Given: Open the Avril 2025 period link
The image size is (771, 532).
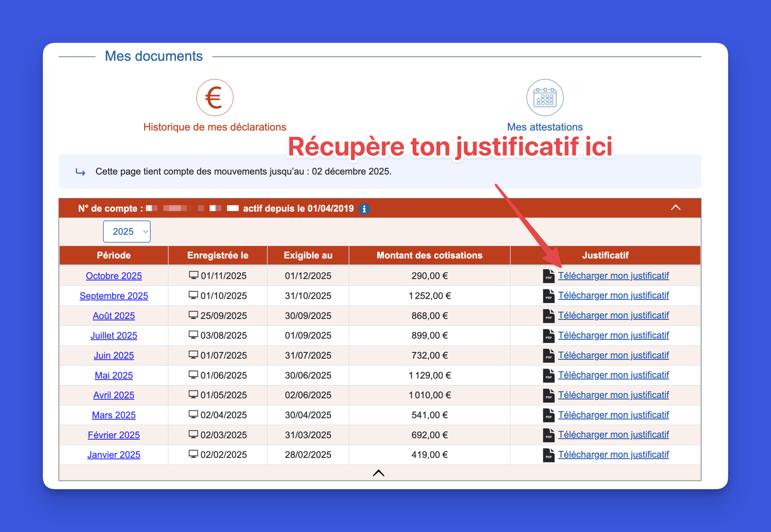Looking at the screenshot, I should click(x=114, y=395).
